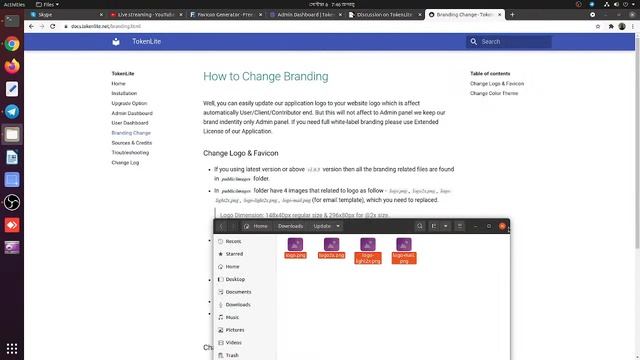Go to Home in the docs sidebar
This screenshot has width=640, height=360.
(118, 83)
